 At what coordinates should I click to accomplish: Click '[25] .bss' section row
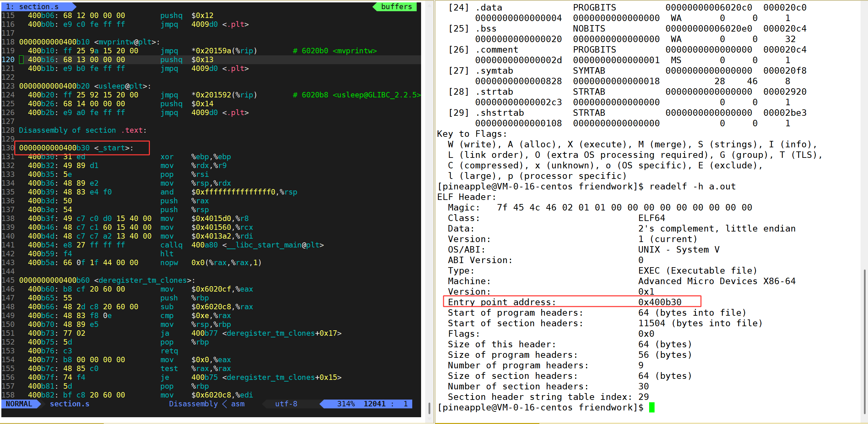click(627, 34)
